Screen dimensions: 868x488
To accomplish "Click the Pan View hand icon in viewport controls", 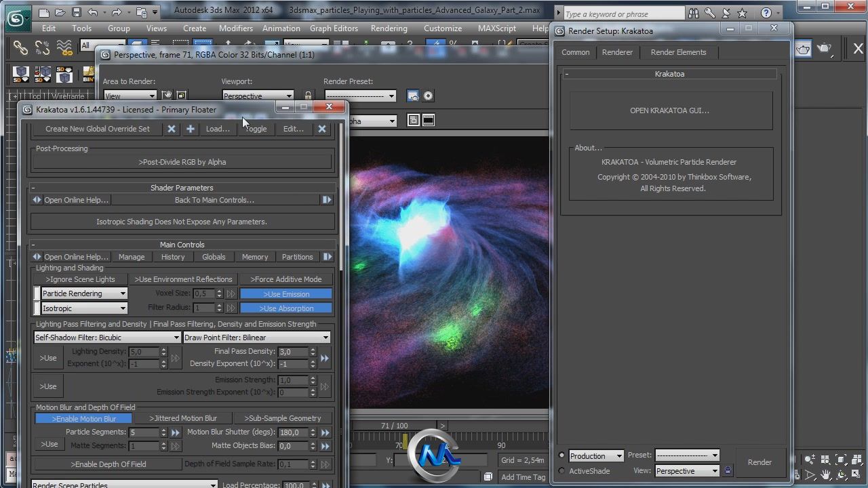I will tap(825, 475).
